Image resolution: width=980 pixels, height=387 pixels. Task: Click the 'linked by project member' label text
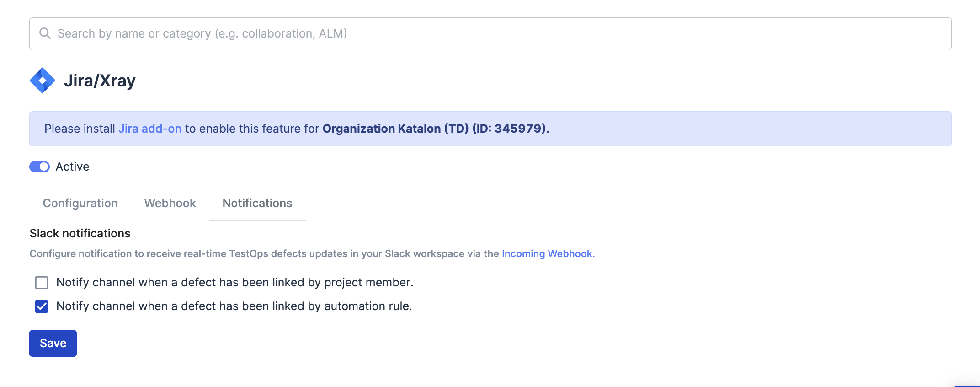[x=234, y=283]
